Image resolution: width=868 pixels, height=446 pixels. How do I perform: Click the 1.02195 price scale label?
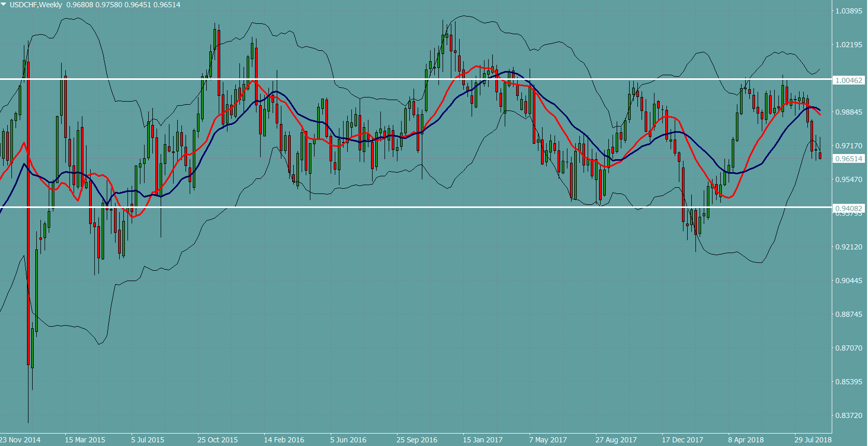849,45
